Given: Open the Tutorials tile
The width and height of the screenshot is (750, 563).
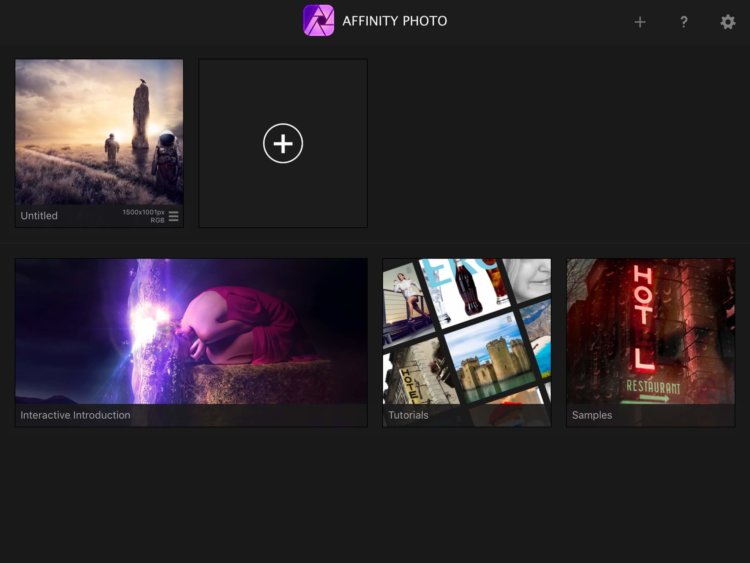Looking at the screenshot, I should 467,342.
